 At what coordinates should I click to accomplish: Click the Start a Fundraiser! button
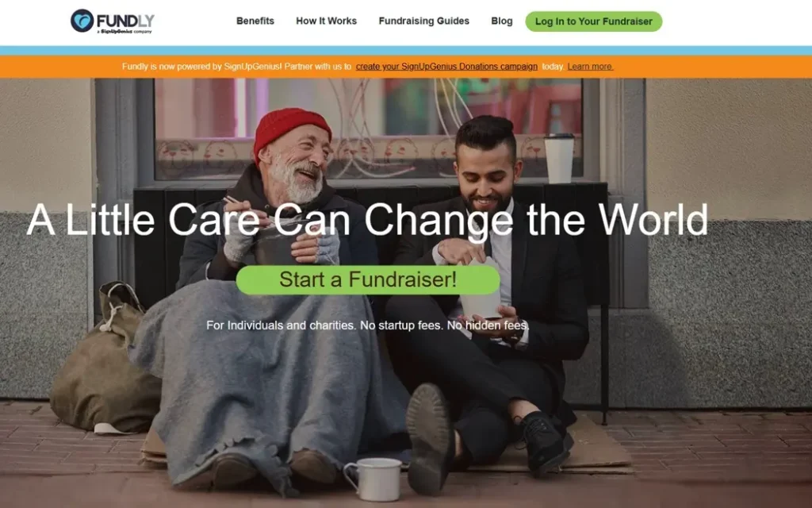pos(368,280)
